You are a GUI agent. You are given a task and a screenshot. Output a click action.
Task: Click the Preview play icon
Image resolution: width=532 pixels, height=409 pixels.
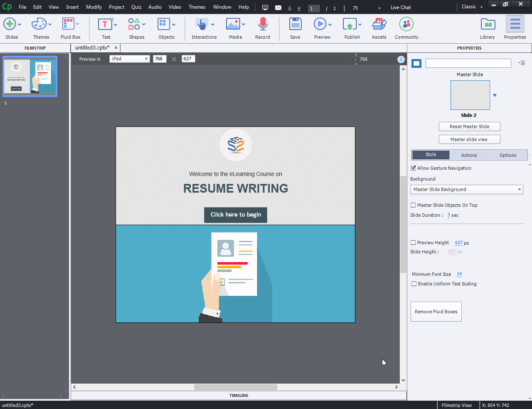[x=320, y=24]
